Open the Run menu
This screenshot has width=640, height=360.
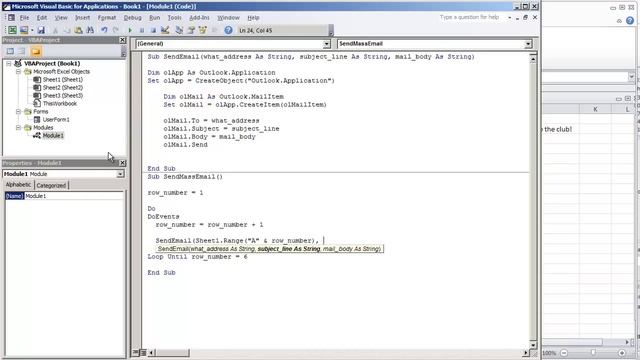[155, 18]
